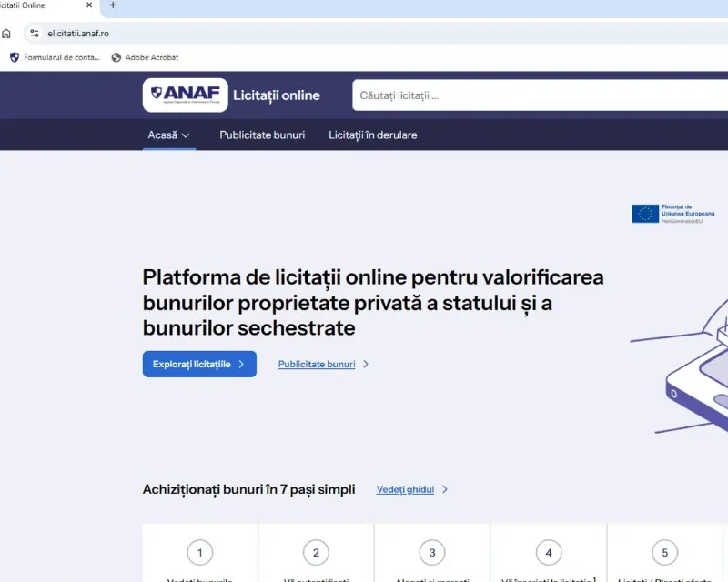Image resolution: width=728 pixels, height=582 pixels.
Task: Expand the Acasă dropdown menu
Action: point(168,134)
